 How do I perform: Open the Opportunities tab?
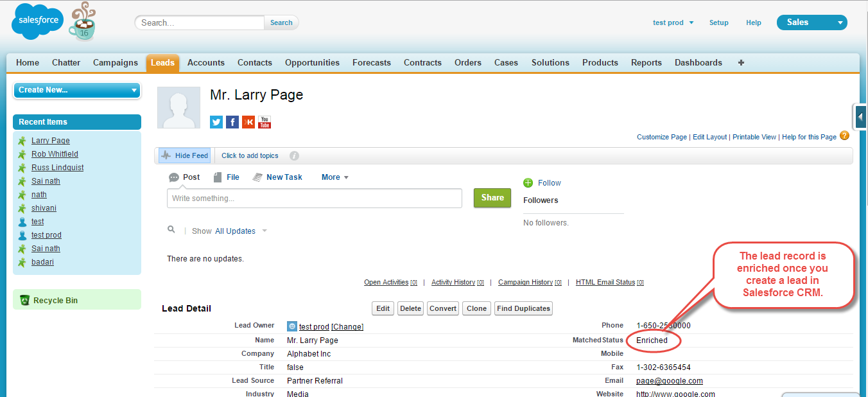[312, 63]
